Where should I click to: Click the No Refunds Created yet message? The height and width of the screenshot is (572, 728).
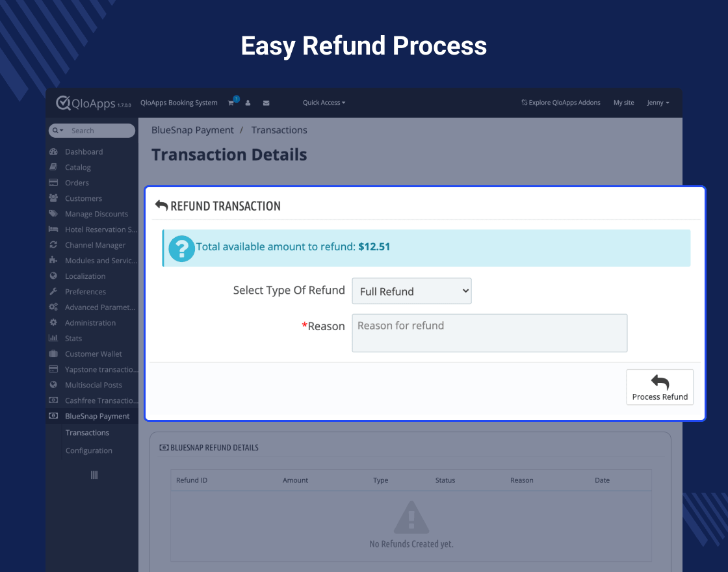click(x=411, y=543)
